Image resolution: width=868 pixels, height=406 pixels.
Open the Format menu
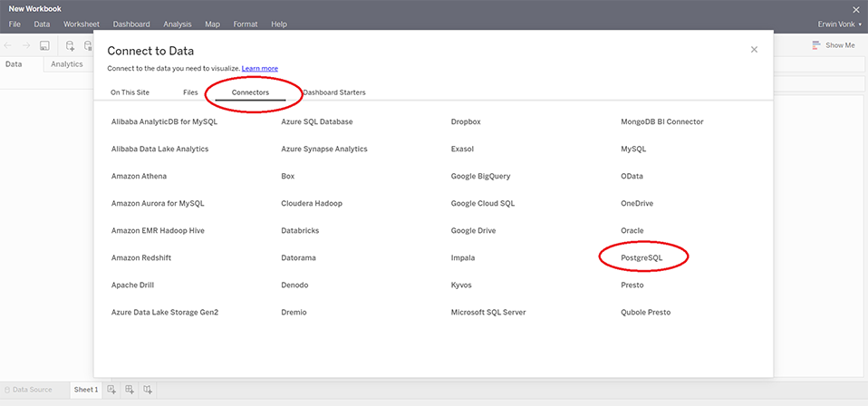click(x=246, y=24)
